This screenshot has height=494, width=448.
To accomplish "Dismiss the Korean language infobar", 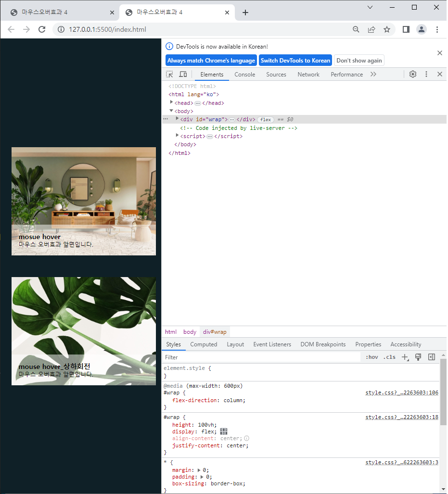I will click(x=440, y=53).
